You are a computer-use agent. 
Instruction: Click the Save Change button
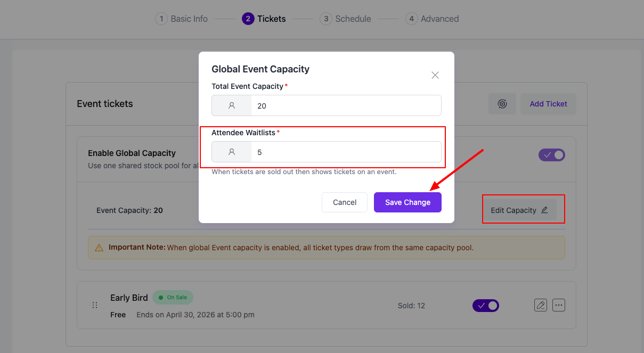(x=407, y=202)
